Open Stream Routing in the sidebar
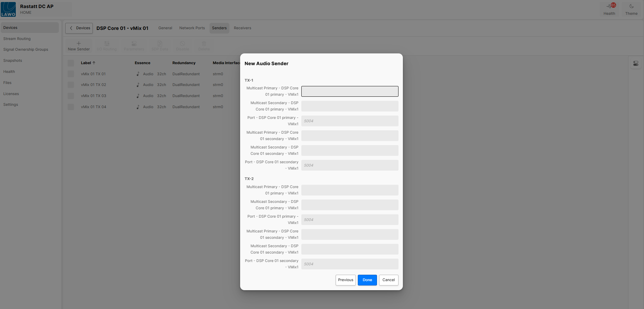The image size is (644, 309). pos(17,39)
